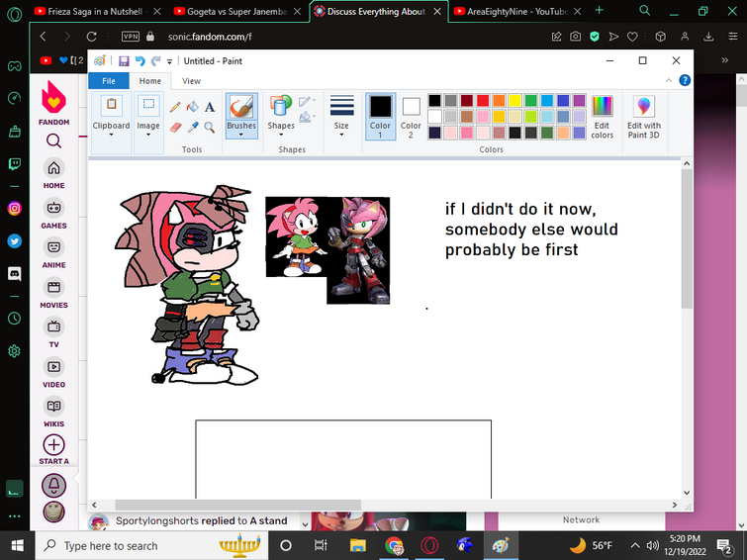Open the shape Fill dropdown

coord(307,117)
